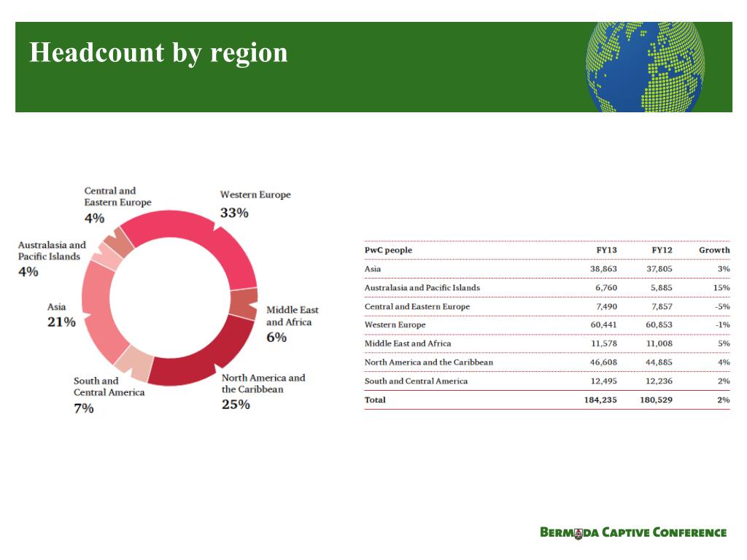Click the 'Growth' column header

pos(714,250)
